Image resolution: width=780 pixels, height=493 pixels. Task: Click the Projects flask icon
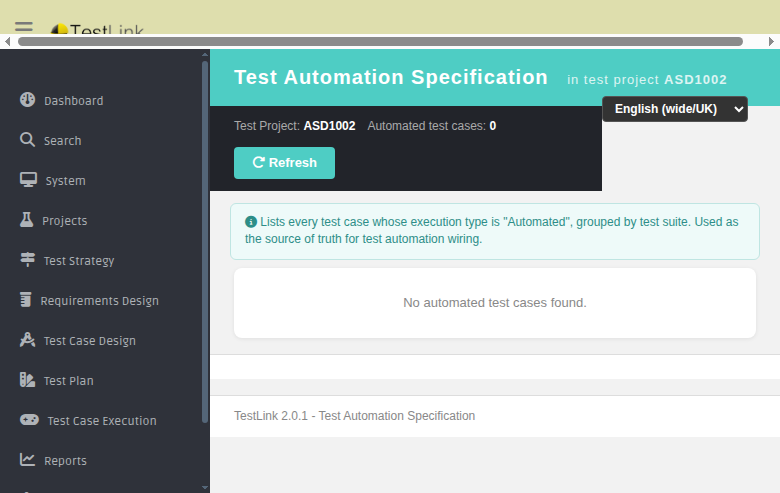26,219
